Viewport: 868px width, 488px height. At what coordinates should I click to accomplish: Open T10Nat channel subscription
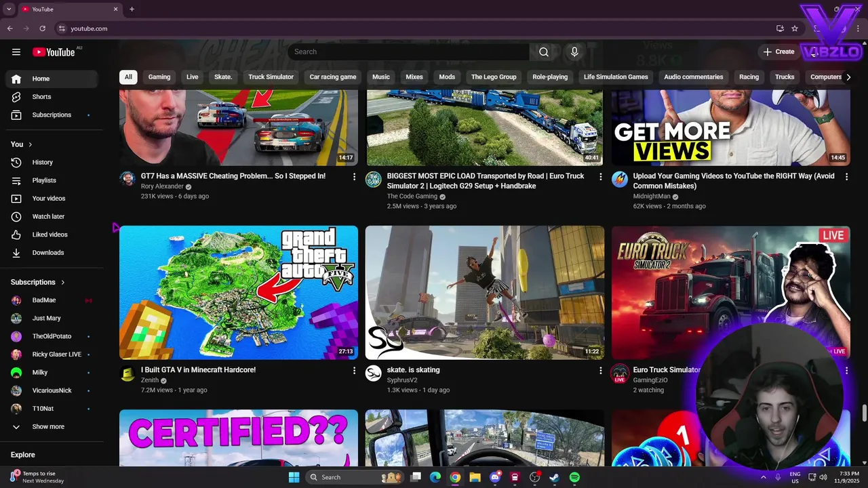click(52, 409)
